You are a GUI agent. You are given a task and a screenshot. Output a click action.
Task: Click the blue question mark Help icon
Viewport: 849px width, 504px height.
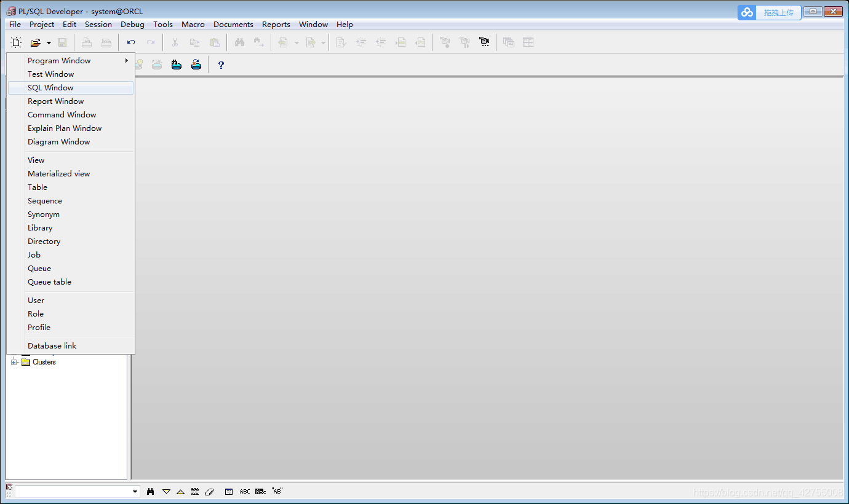tap(221, 65)
